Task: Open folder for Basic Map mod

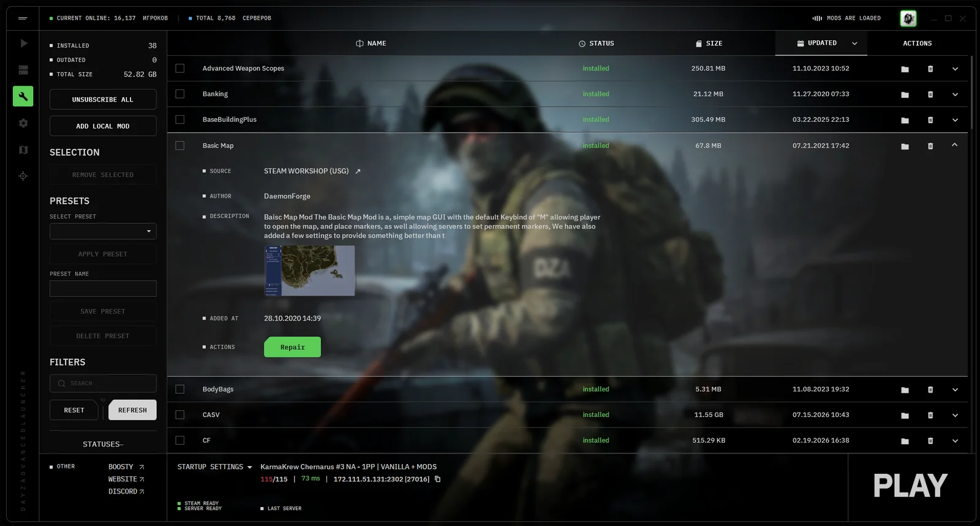Action: [905, 146]
